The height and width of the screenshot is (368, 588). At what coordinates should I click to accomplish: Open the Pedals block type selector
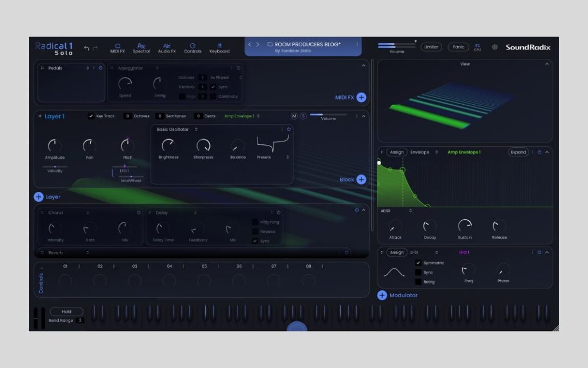point(88,68)
